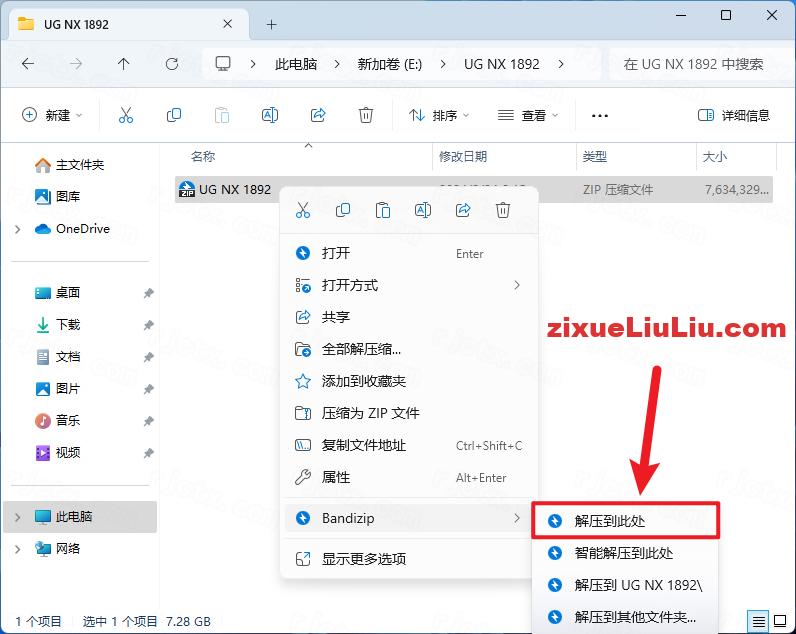Select 智能解压到此处 in Bandizip submenu
Image resolution: width=796 pixels, height=634 pixels.
[625, 552]
